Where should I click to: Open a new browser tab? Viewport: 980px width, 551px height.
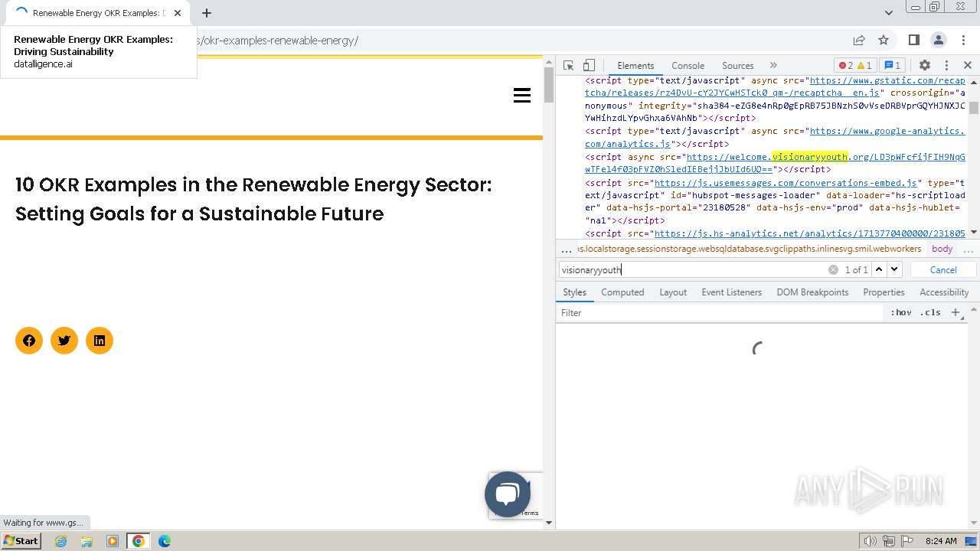(207, 13)
